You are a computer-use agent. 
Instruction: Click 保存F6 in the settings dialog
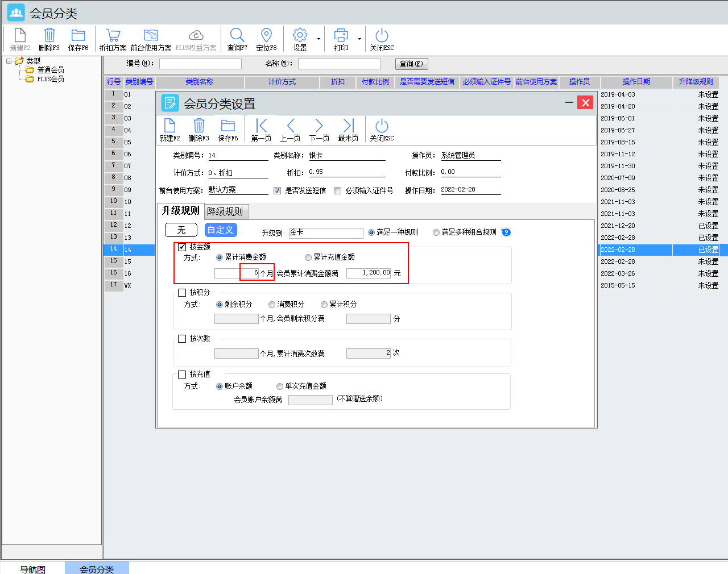pyautogui.click(x=227, y=130)
